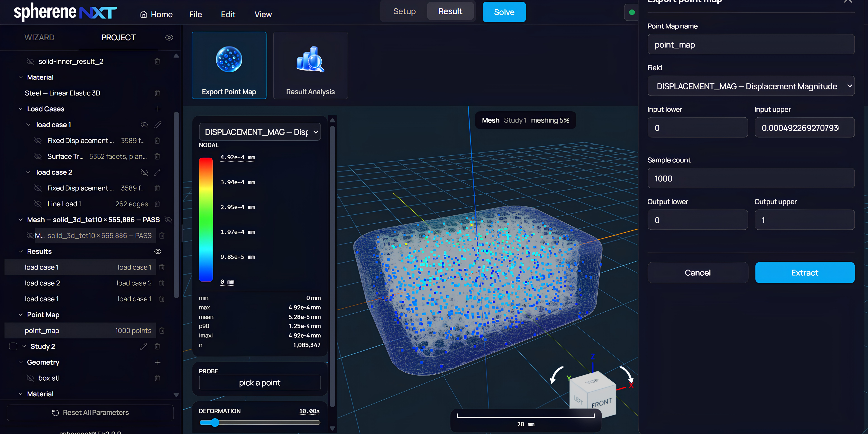Click the Spherene NXT logo
868x434 pixels.
[65, 12]
